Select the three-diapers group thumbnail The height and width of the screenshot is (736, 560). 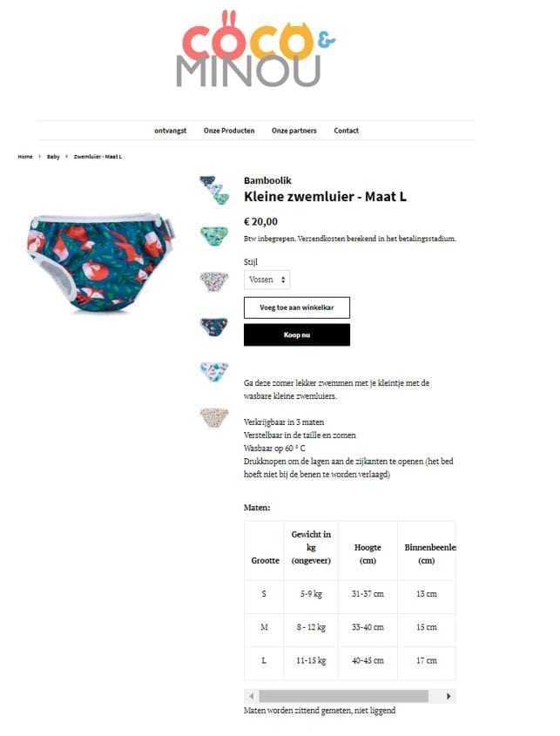[214, 190]
